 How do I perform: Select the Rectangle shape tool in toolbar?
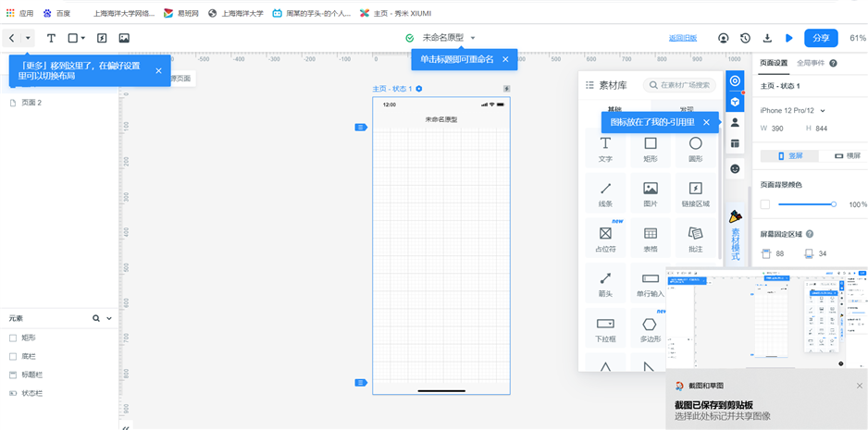pos(72,38)
